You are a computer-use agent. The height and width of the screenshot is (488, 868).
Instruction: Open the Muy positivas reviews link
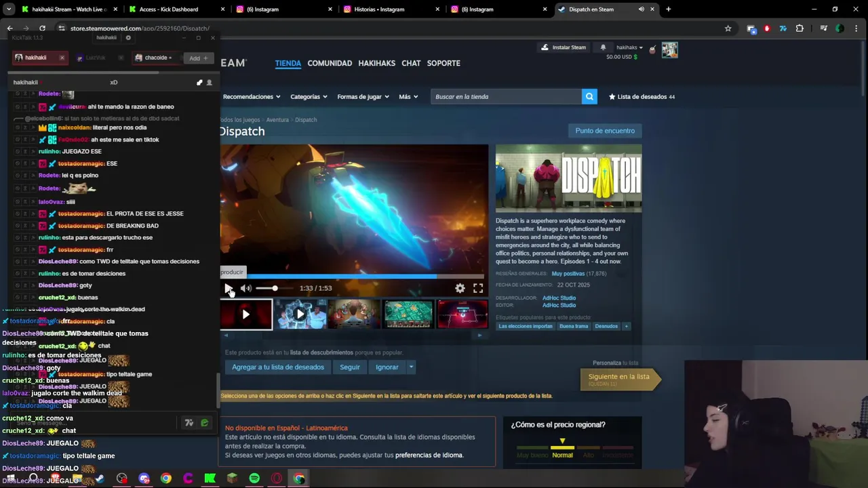568,274
